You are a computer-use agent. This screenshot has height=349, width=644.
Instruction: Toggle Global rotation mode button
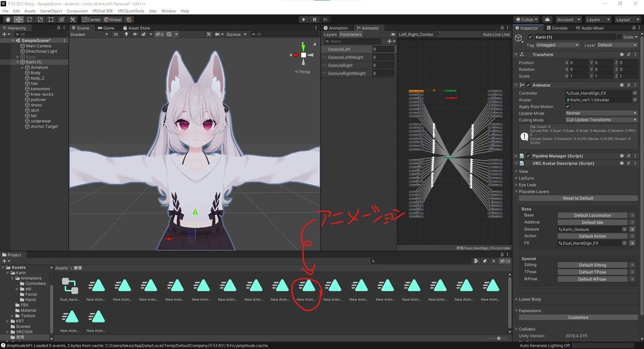pos(112,19)
